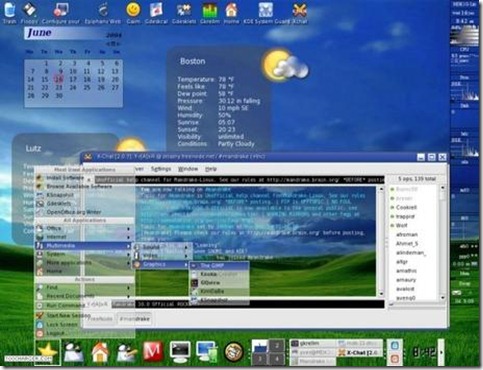Click the monitor desktop panel icon
This screenshot has width=483, height=370.
[207, 352]
